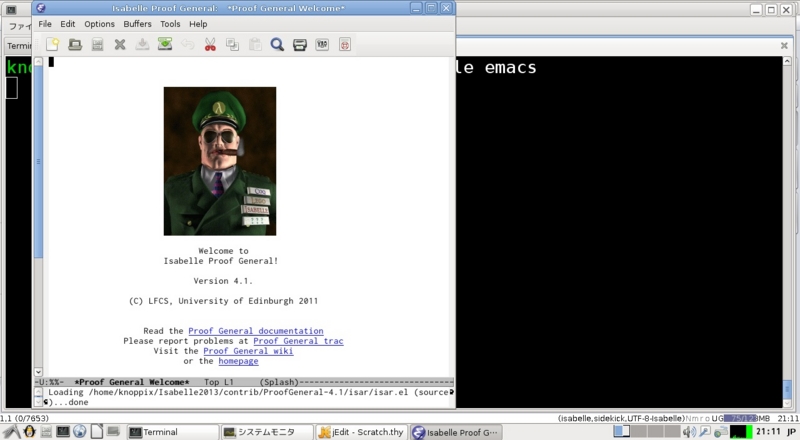Click the Save Buffer toolbar icon
800x440 pixels.
[x=142, y=45]
